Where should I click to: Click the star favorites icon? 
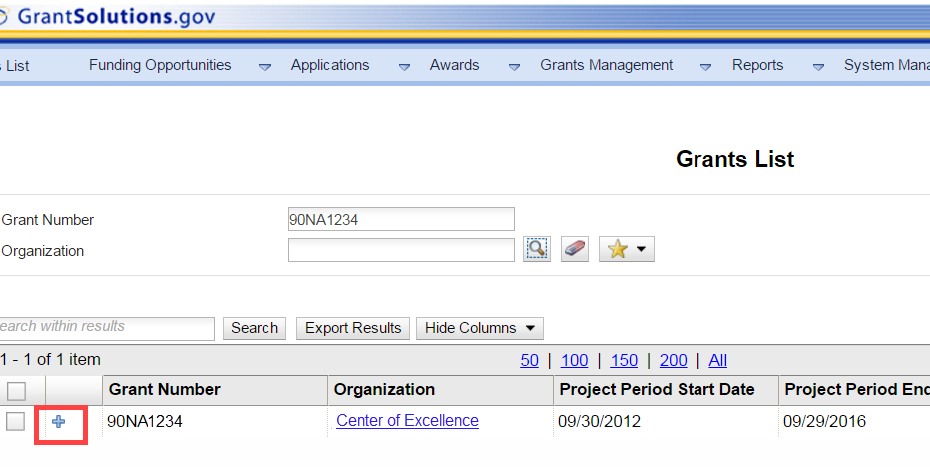coord(618,250)
